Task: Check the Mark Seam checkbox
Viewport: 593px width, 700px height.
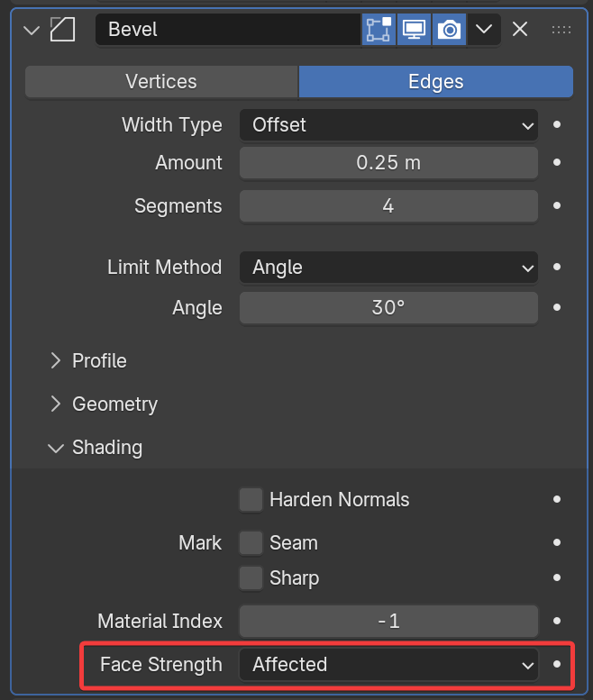Action: point(251,542)
